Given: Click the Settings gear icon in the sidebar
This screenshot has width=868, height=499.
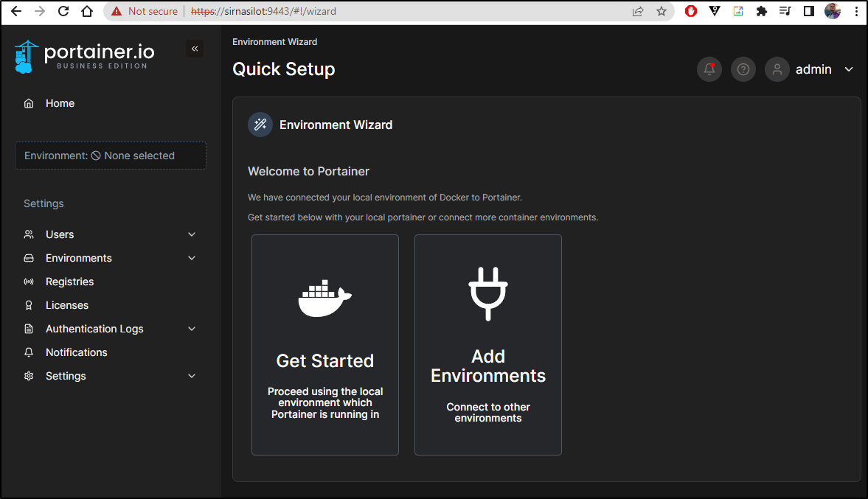Looking at the screenshot, I should 29,376.
